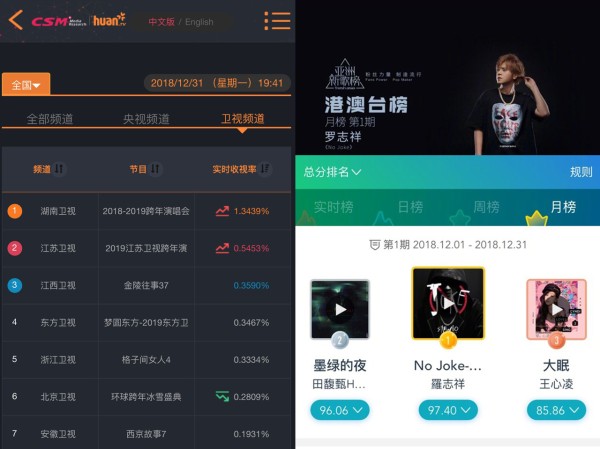Play the 大眠 album cover
This screenshot has height=449, width=600.
pos(556,309)
